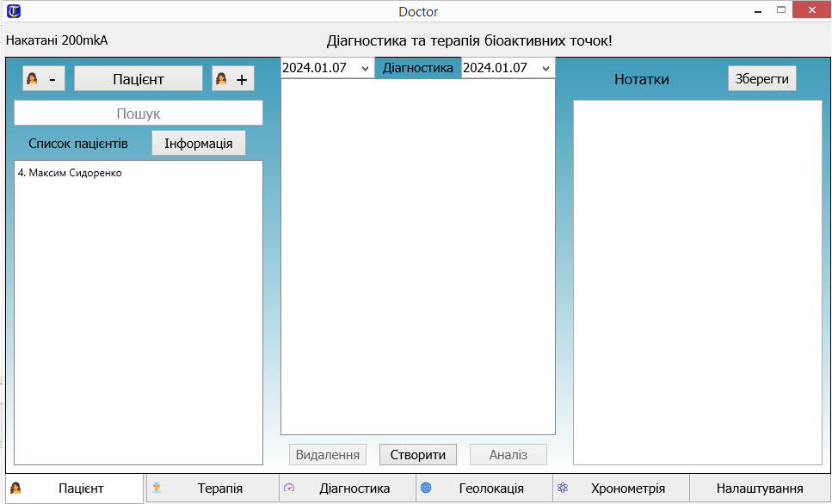Focus the Пошук search field
This screenshot has width=832, height=504.
pos(139,114)
